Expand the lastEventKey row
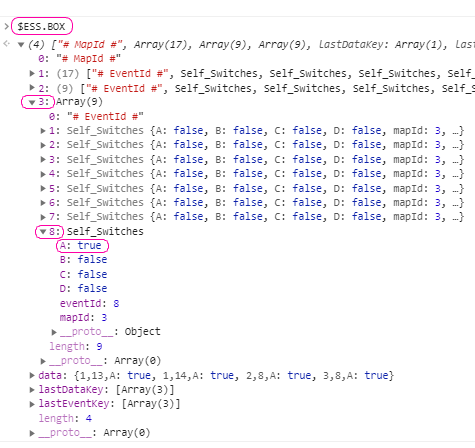The width and height of the screenshot is (475, 448). (32, 404)
